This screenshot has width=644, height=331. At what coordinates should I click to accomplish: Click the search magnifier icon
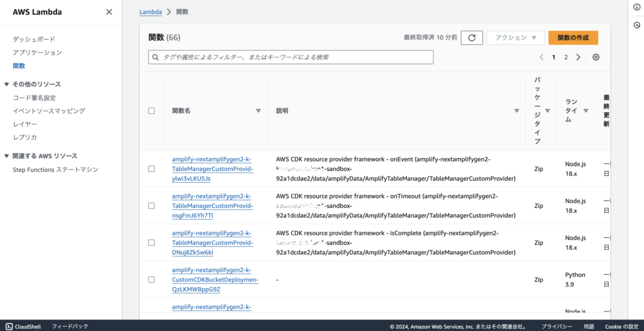click(156, 57)
